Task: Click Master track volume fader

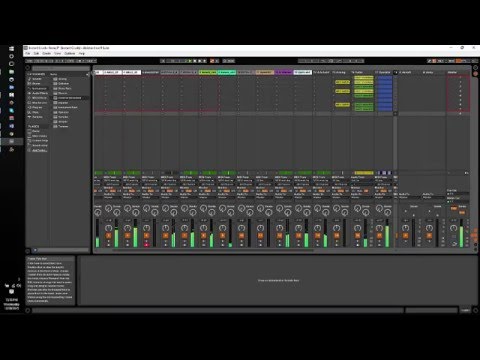Action: pos(462,233)
